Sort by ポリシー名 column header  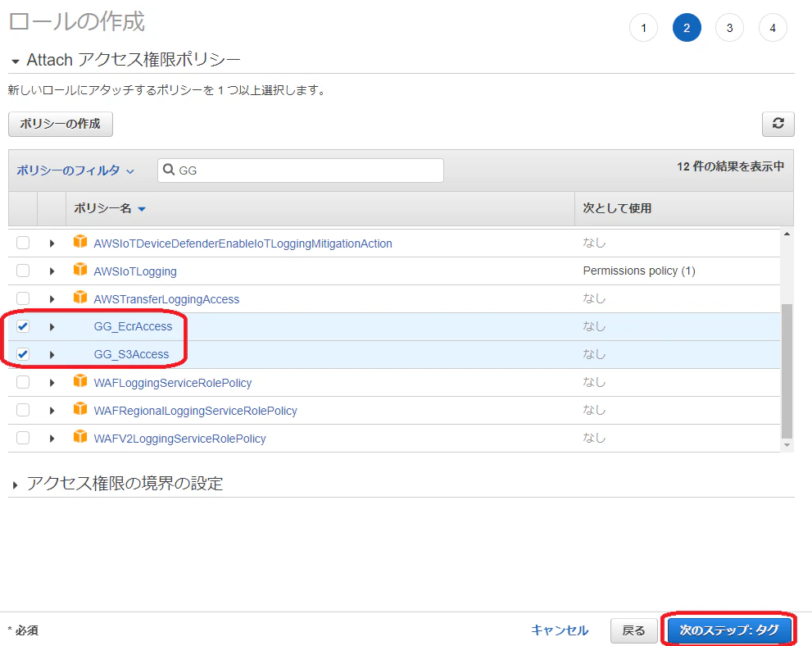(x=109, y=208)
